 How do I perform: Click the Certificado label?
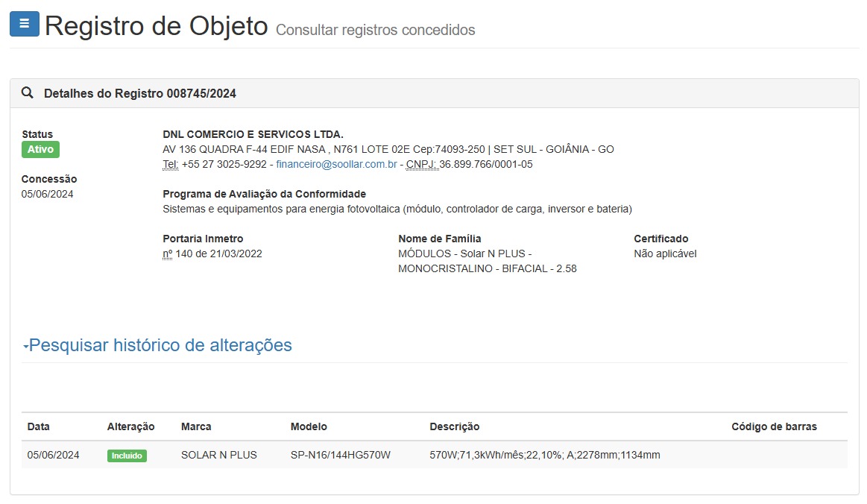point(661,239)
